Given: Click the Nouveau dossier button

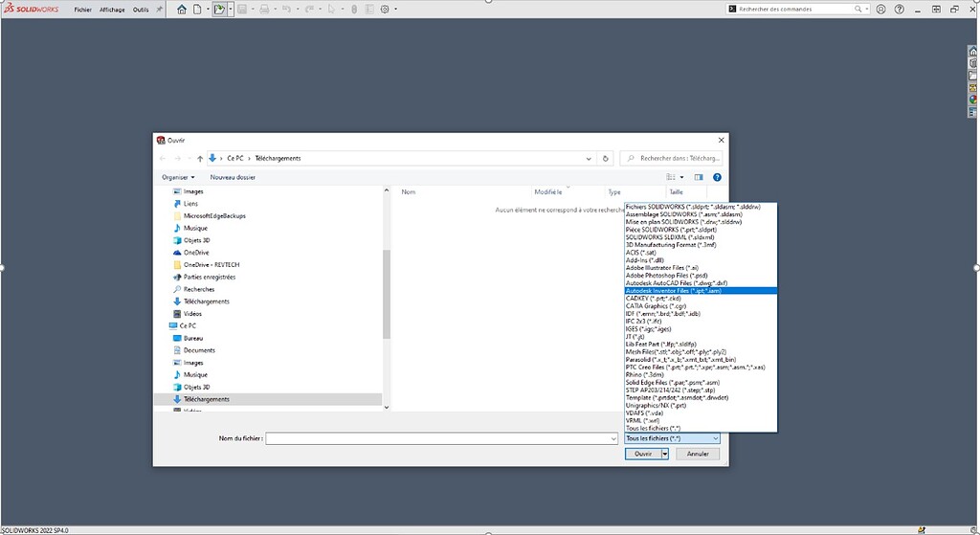Looking at the screenshot, I should coord(233,177).
